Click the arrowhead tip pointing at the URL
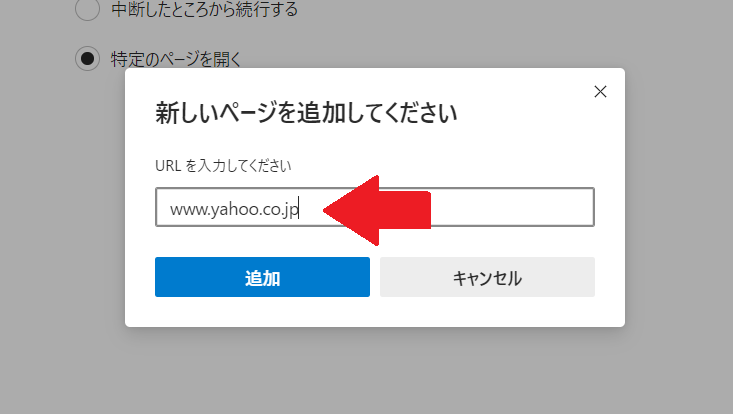 (x=326, y=210)
